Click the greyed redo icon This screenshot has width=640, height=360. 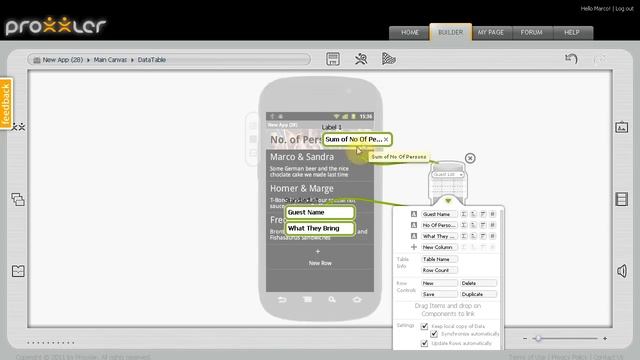pos(599,60)
